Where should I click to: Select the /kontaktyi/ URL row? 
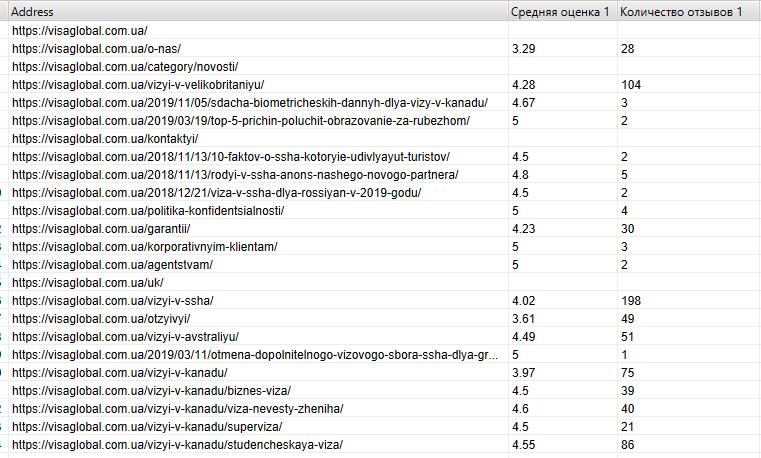point(105,139)
